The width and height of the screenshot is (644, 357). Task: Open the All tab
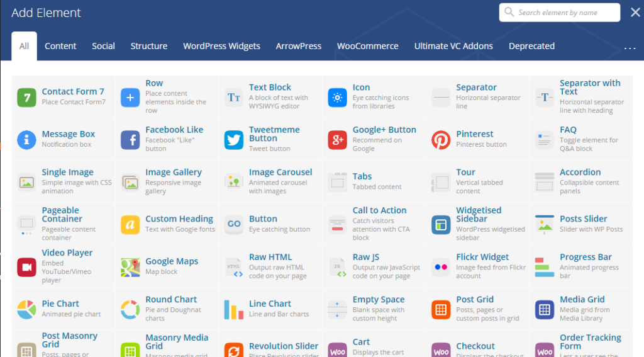point(25,46)
